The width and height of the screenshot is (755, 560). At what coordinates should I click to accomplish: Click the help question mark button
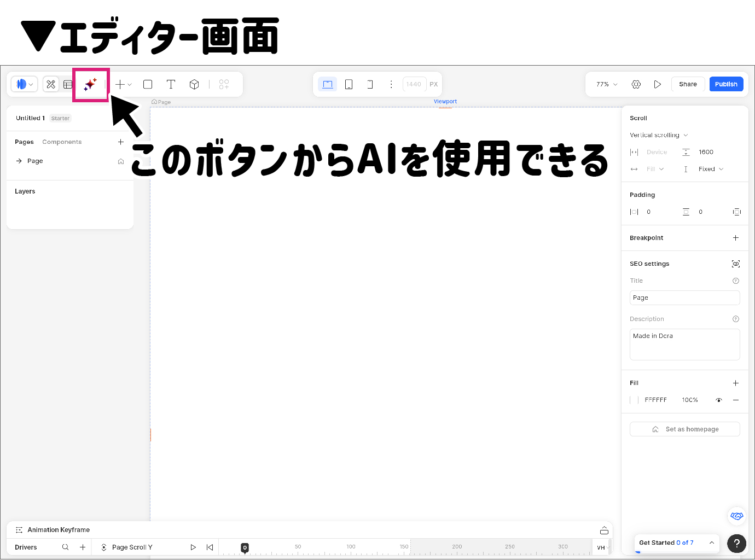(736, 543)
